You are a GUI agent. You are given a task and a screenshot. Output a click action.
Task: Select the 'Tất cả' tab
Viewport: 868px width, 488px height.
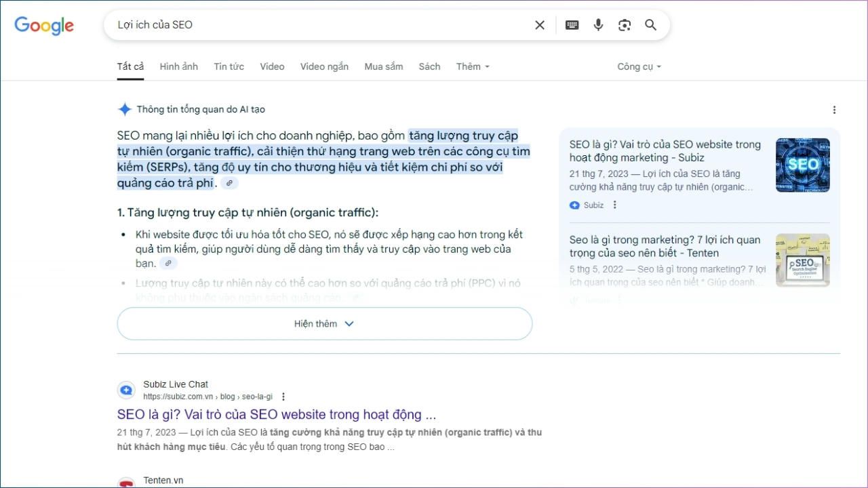click(x=130, y=66)
